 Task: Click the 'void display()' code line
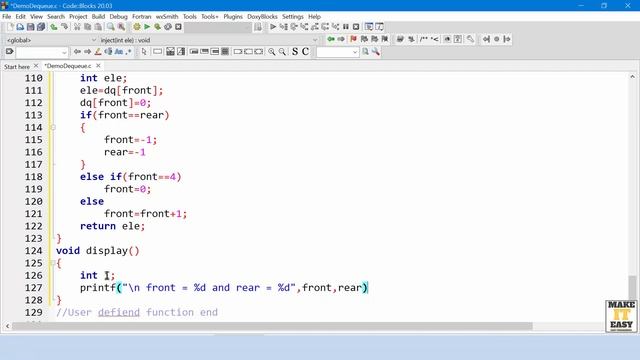coord(98,251)
